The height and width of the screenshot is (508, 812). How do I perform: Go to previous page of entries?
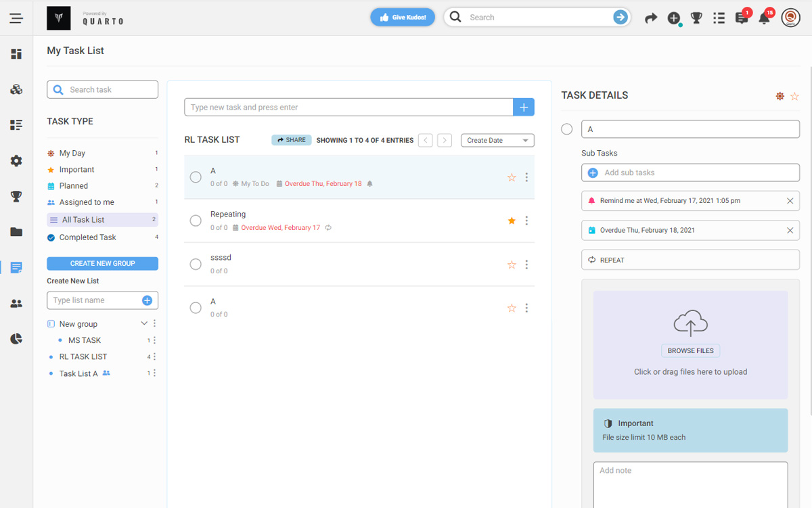(x=425, y=141)
